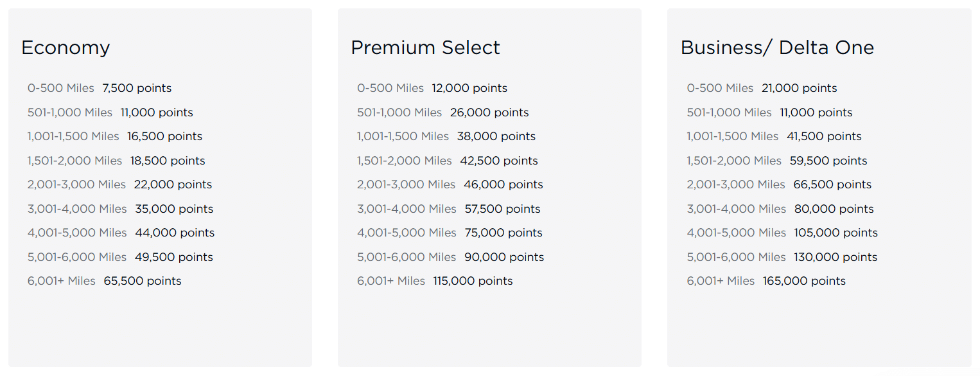
Task: Select the 18,500 points Economy value
Action: click(x=168, y=161)
